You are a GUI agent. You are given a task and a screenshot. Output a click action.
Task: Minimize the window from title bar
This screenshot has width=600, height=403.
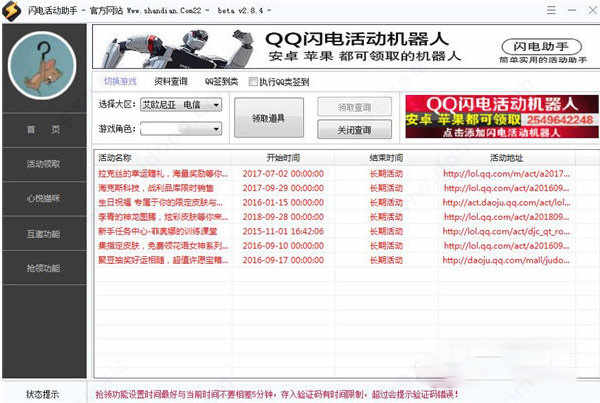[572, 10]
